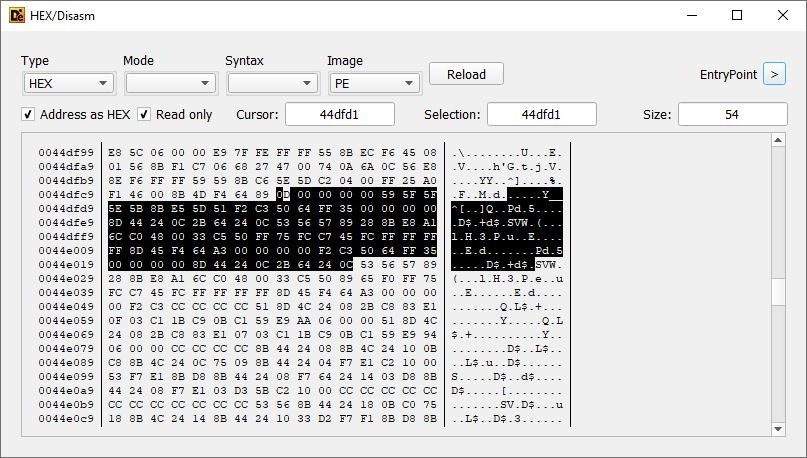The height and width of the screenshot is (458, 807).
Task: Click ASCII text ".V....h'G.t.j.V."
Action: (x=507, y=167)
